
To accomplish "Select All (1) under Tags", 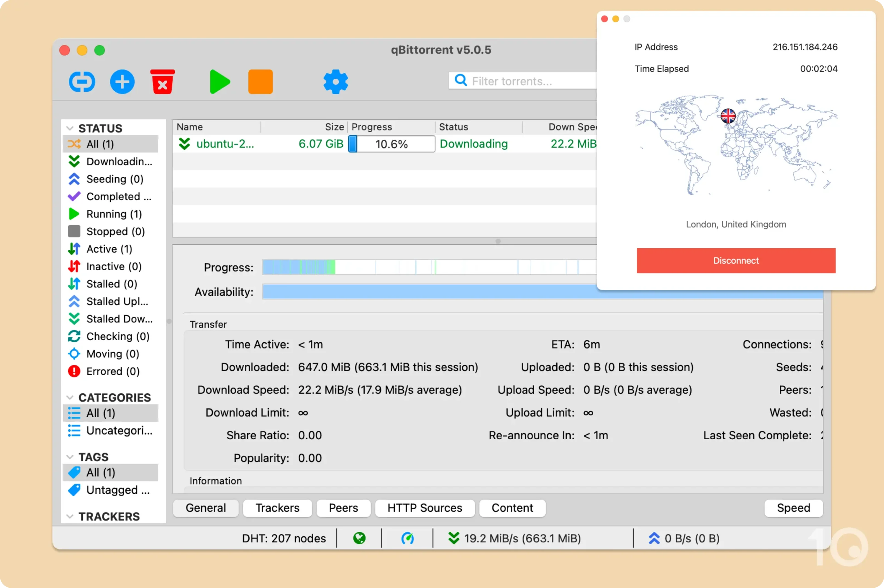I will 111,472.
